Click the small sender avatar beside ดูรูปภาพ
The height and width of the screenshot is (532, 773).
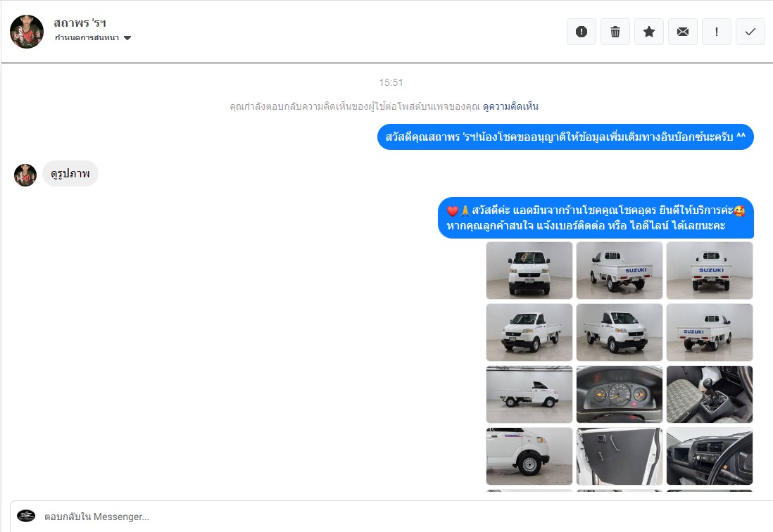[25, 175]
